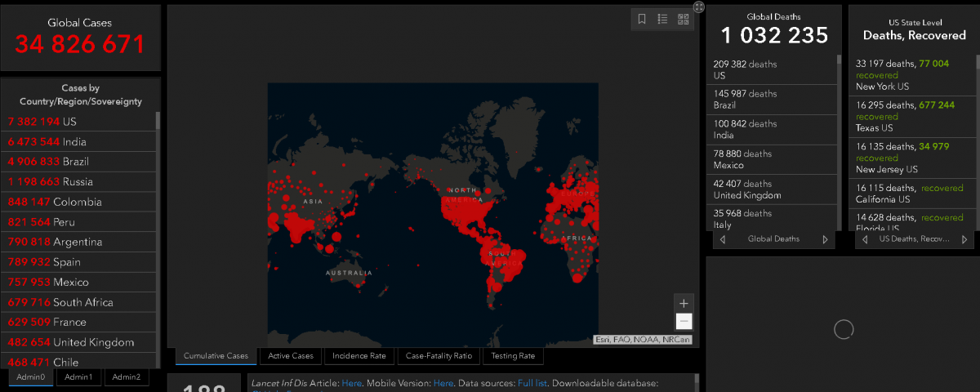Click right arrow beside US Deaths, Recovered
980x392 pixels.
click(x=965, y=240)
